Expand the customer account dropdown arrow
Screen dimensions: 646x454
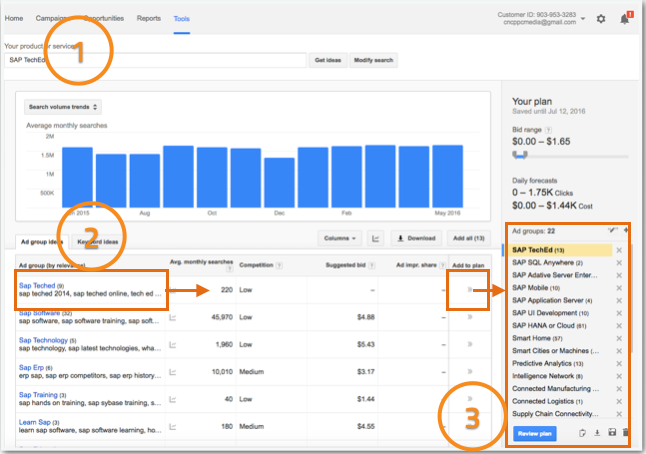(x=582, y=18)
